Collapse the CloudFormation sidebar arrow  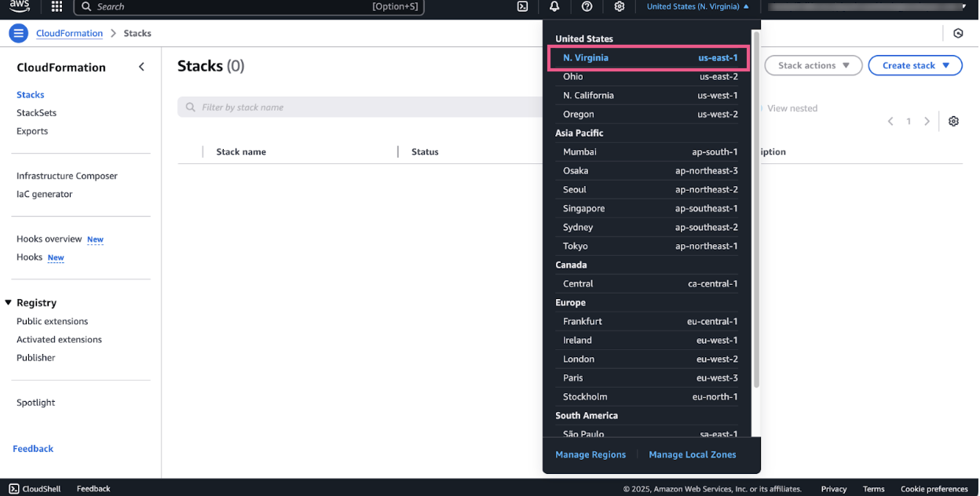pyautogui.click(x=141, y=67)
